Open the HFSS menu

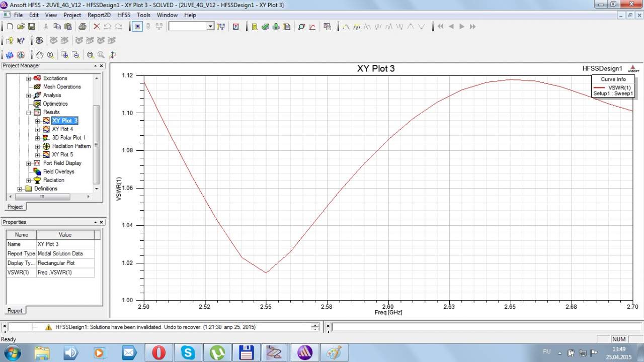[123, 15]
